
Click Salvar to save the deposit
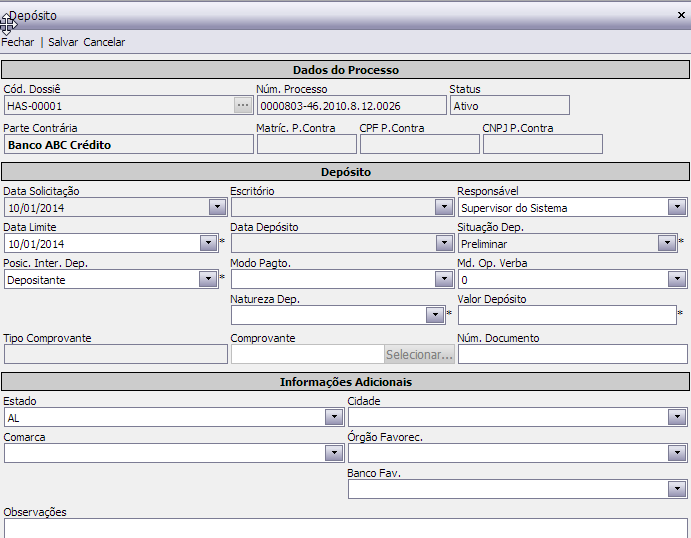pyautogui.click(x=63, y=42)
